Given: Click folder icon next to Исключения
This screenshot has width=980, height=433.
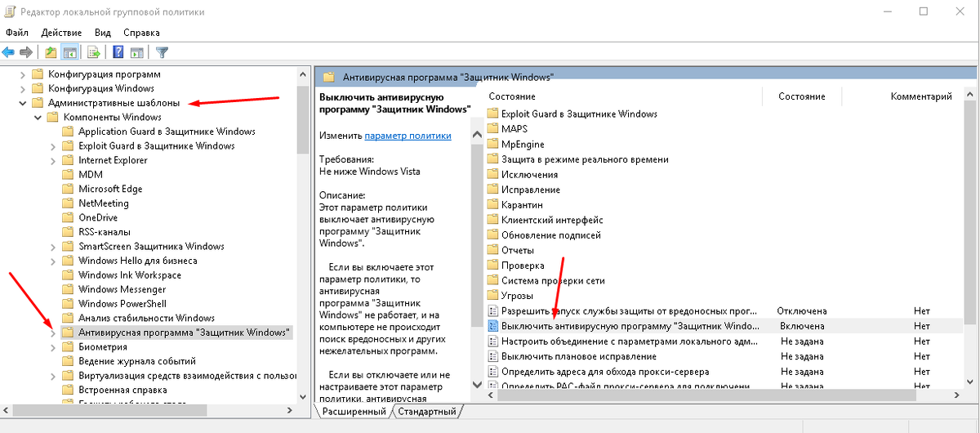Looking at the screenshot, I should [x=492, y=174].
